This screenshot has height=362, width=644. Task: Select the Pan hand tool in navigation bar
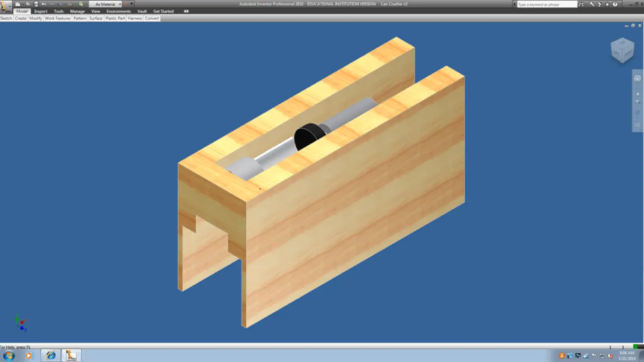637,94
